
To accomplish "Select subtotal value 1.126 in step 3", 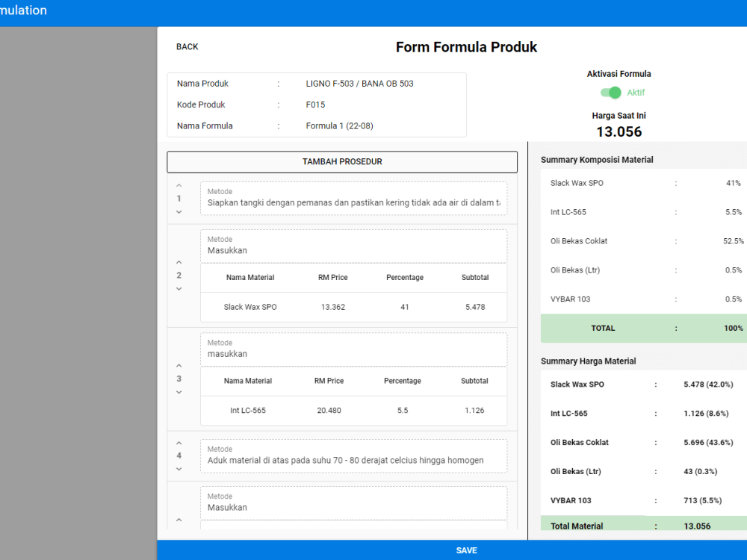I will pos(474,411).
